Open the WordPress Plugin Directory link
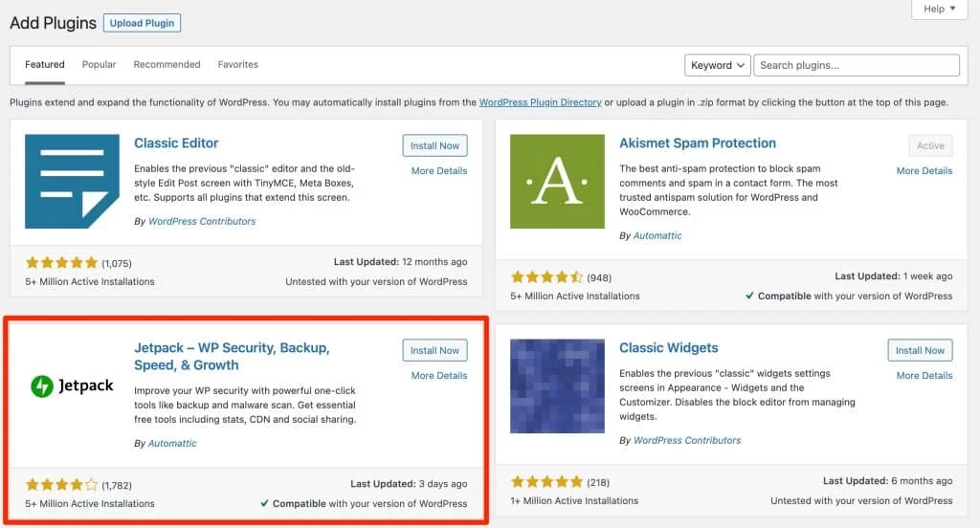The image size is (980, 528). (x=540, y=102)
